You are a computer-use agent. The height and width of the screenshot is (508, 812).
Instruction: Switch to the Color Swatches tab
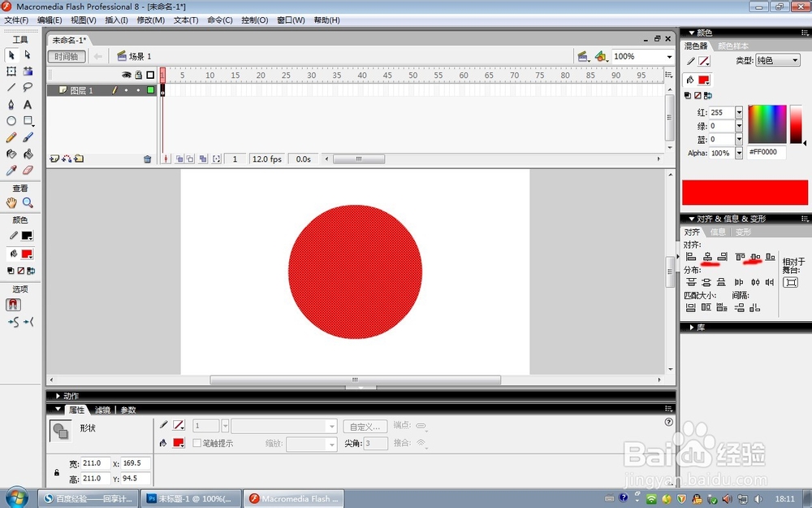pos(732,46)
